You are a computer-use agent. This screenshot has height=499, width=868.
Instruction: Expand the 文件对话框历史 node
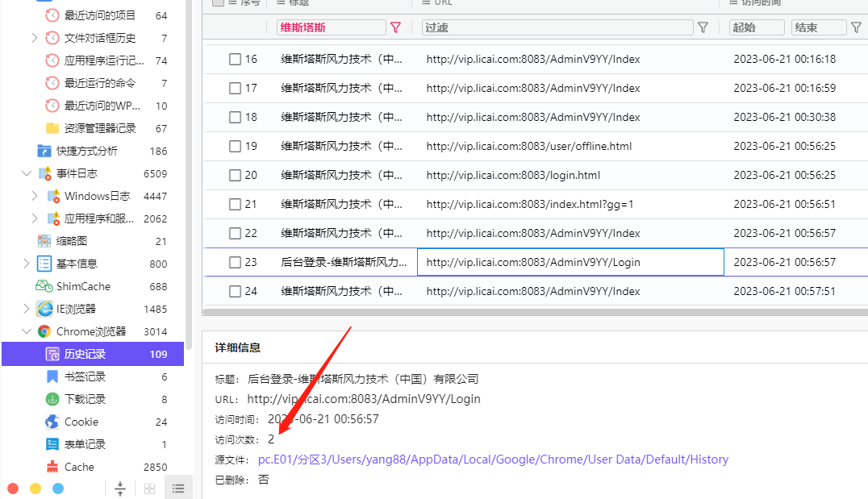(x=35, y=38)
